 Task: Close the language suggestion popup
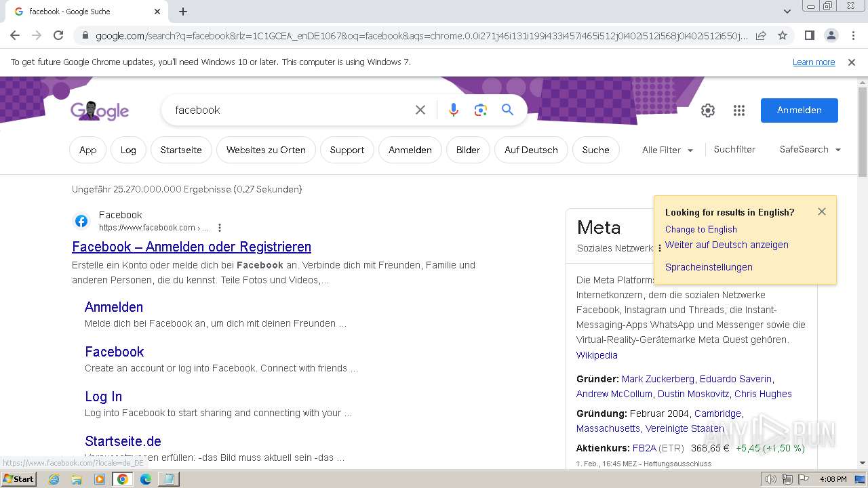(822, 211)
